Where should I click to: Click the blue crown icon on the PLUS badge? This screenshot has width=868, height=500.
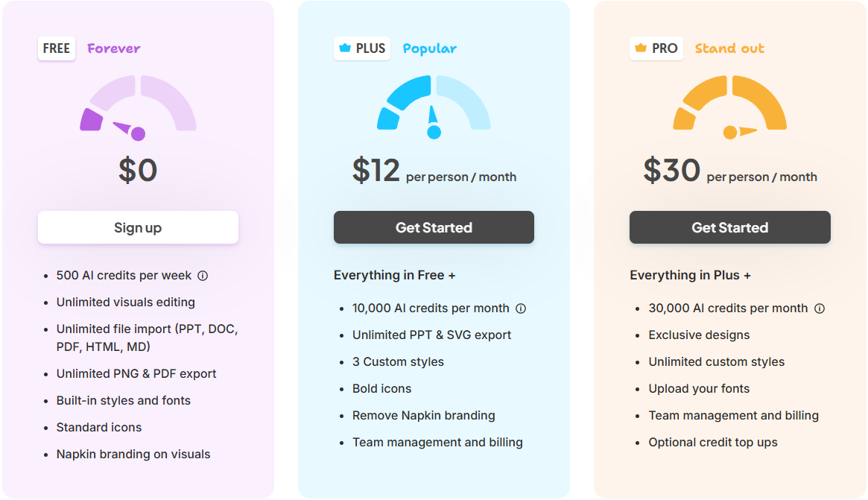click(x=345, y=48)
